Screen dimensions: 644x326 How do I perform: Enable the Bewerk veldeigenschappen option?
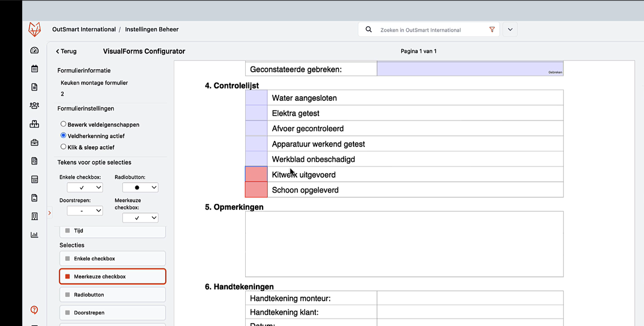[x=63, y=124]
